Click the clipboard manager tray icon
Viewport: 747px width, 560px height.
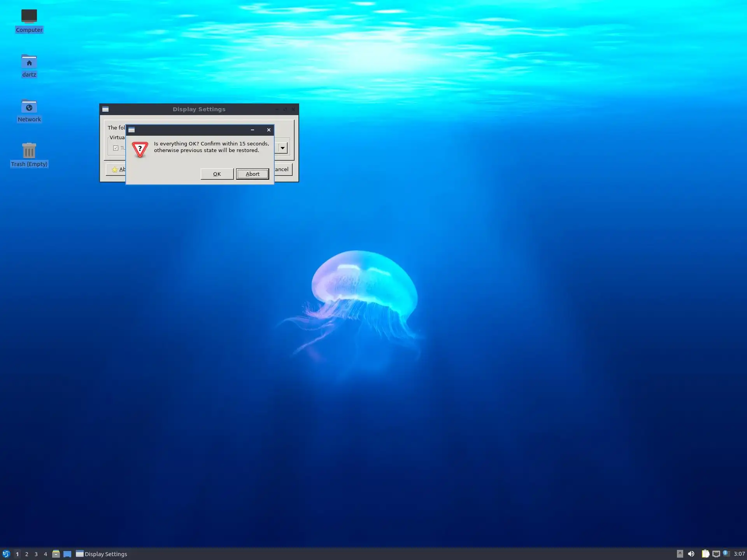705,554
